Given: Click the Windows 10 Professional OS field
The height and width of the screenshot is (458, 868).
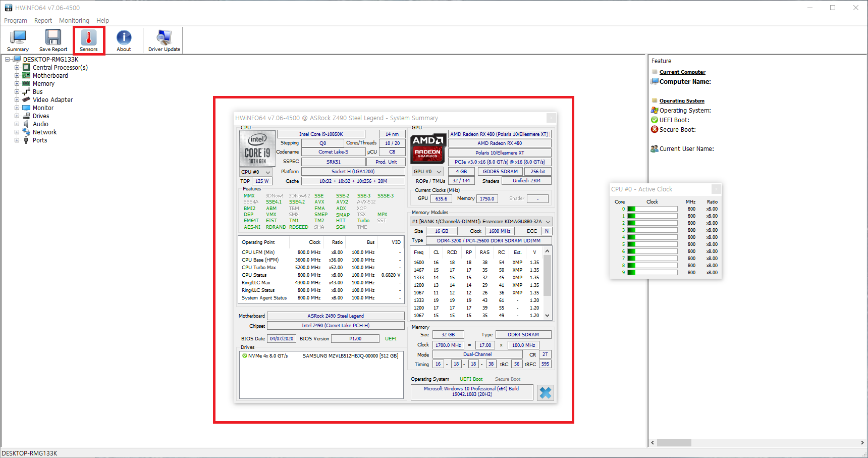Looking at the screenshot, I should (472, 392).
